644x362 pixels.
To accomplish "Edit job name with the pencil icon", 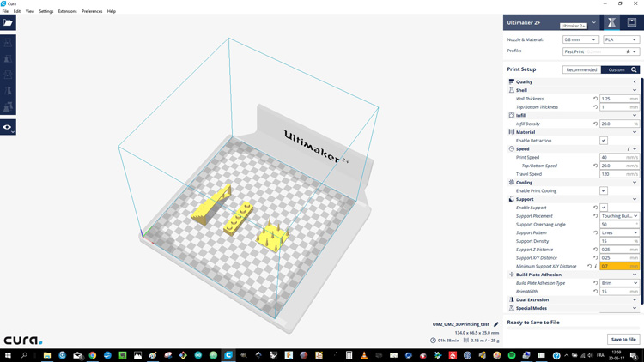I will point(496,324).
